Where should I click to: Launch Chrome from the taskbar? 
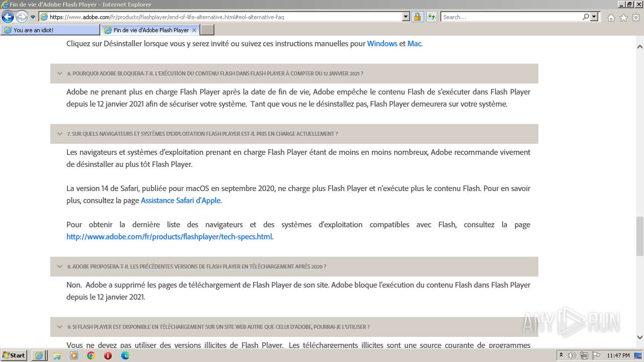click(x=91, y=355)
